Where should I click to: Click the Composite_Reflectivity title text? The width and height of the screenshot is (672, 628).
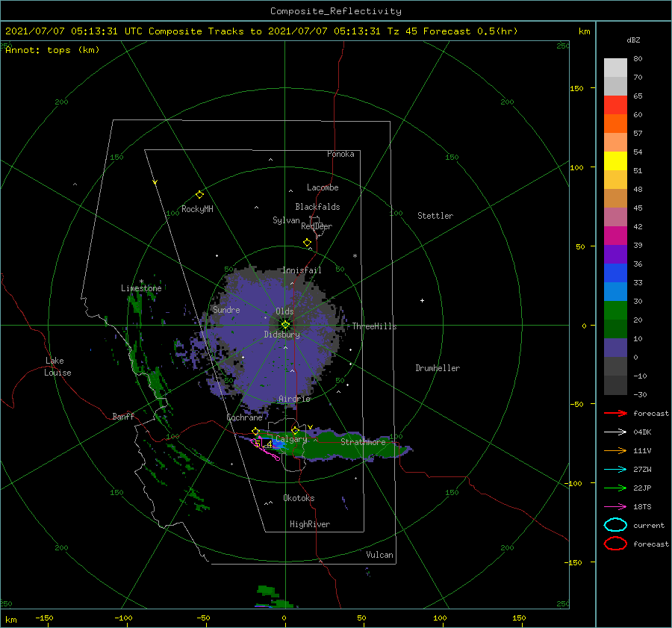[335, 11]
